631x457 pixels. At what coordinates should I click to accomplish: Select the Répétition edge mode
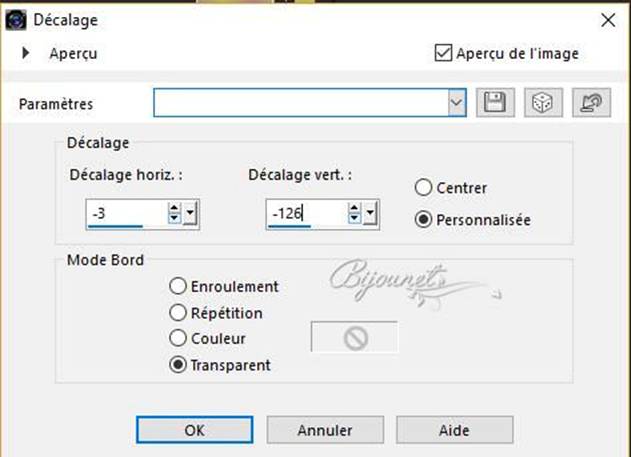178,312
